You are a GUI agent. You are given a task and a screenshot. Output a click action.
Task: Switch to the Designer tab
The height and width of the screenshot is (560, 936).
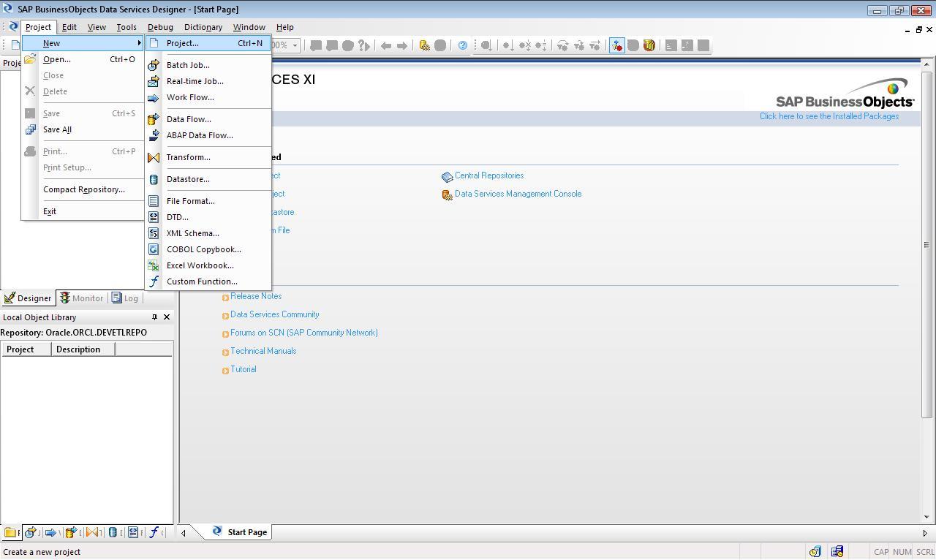pyautogui.click(x=28, y=298)
